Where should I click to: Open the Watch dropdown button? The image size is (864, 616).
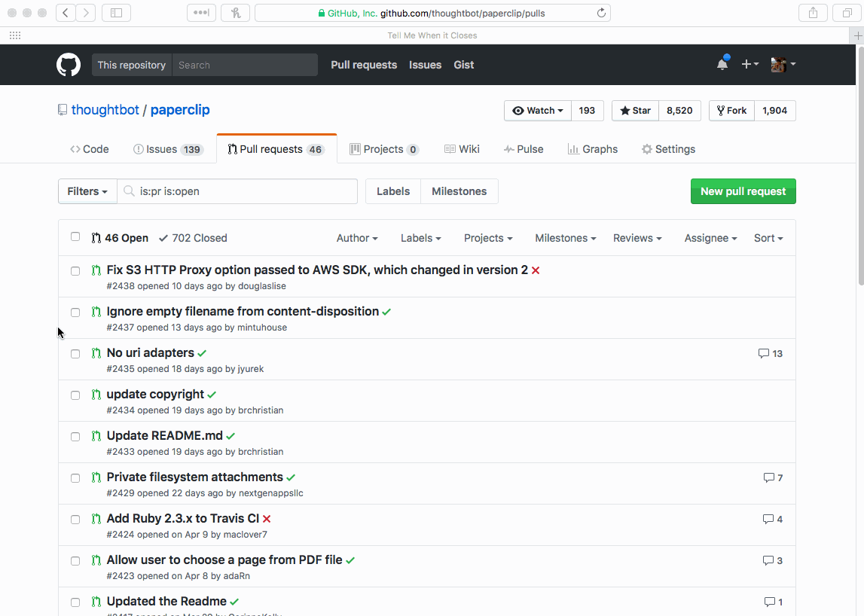[538, 111]
